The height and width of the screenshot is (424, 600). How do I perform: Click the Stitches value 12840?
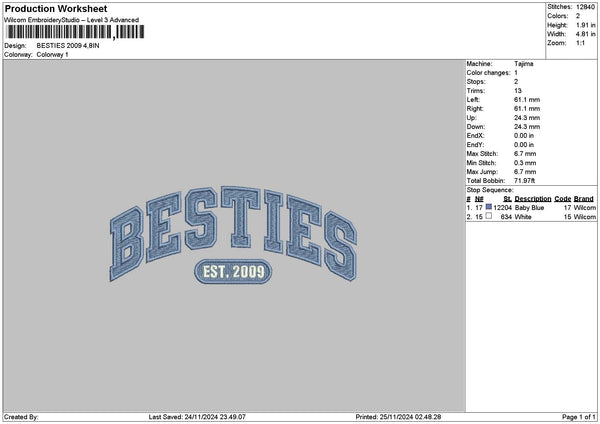(x=585, y=7)
